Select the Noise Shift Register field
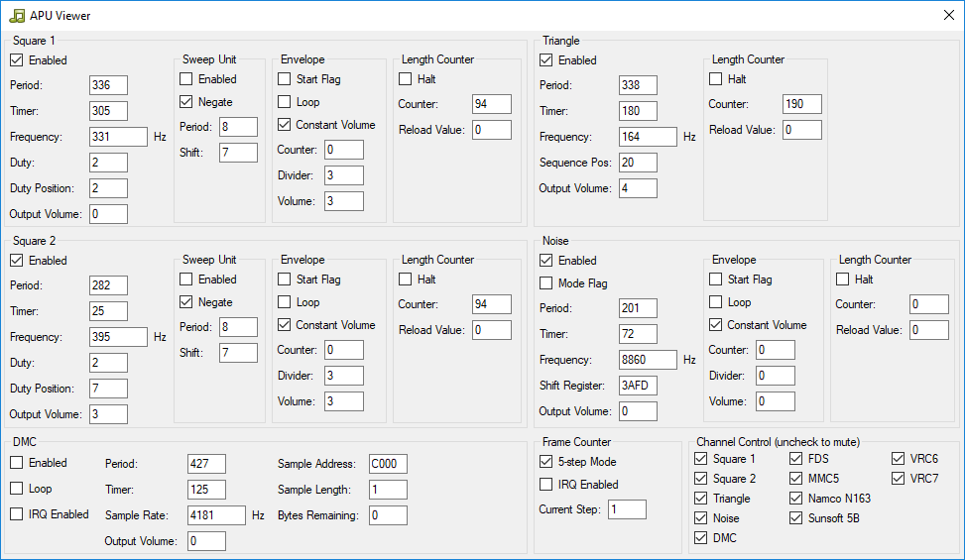This screenshot has width=965, height=560. pos(638,386)
